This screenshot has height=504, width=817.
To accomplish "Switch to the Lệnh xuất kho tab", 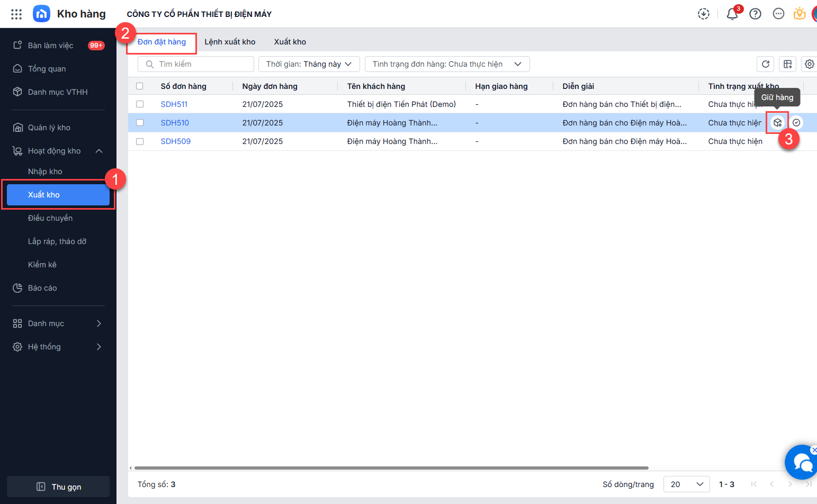I will (230, 42).
